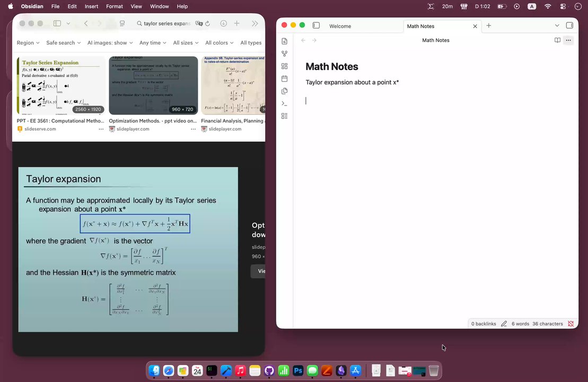The height and width of the screenshot is (382, 588).
Task: Click the sync status icon in status bar
Action: 571,324
